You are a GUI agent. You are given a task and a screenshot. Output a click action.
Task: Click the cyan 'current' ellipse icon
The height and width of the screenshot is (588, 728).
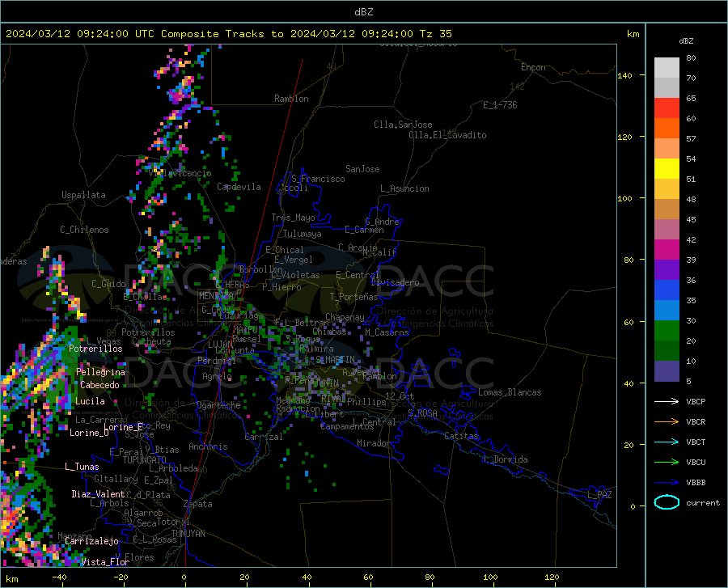(667, 502)
